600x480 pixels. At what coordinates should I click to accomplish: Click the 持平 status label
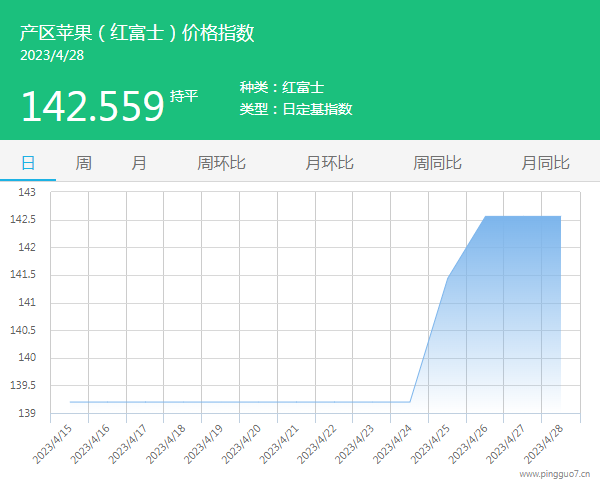(x=184, y=96)
